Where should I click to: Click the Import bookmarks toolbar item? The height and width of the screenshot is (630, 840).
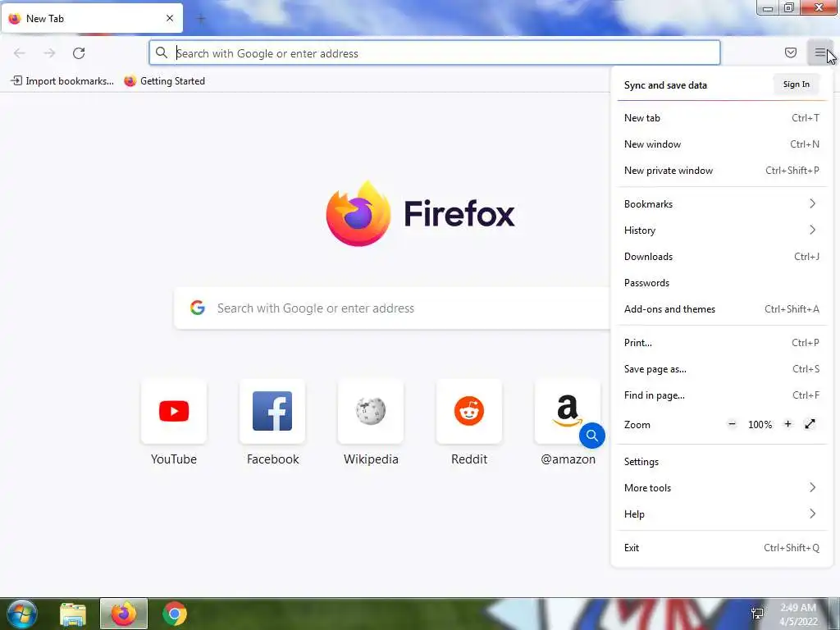62,81
